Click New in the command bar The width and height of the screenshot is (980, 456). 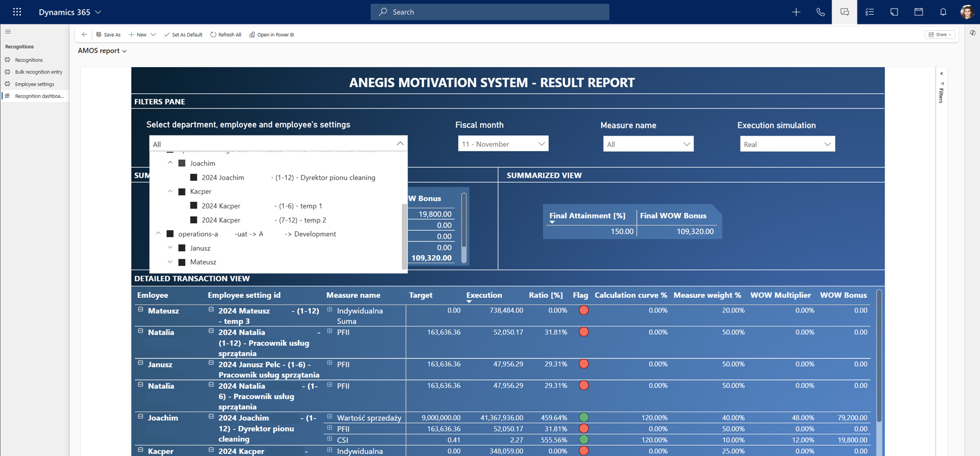138,35
